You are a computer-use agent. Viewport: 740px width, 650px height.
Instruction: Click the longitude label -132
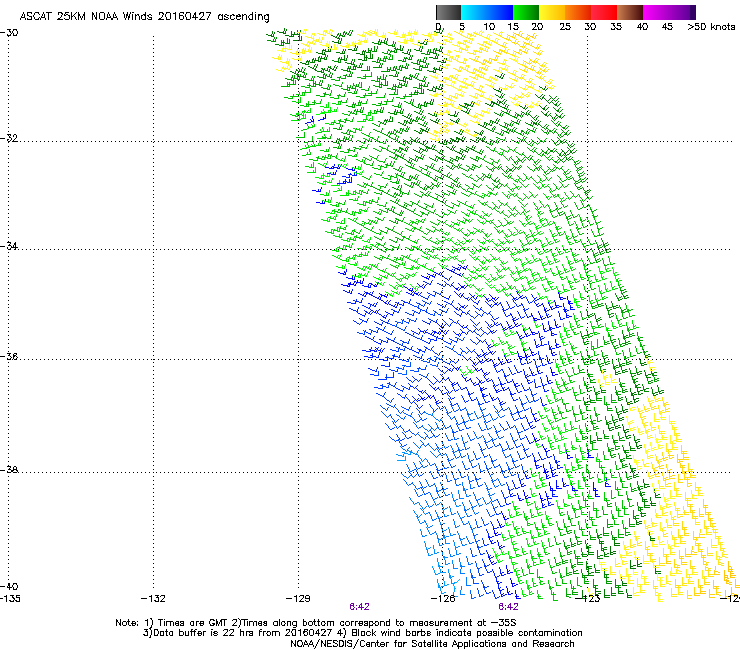coord(153,599)
